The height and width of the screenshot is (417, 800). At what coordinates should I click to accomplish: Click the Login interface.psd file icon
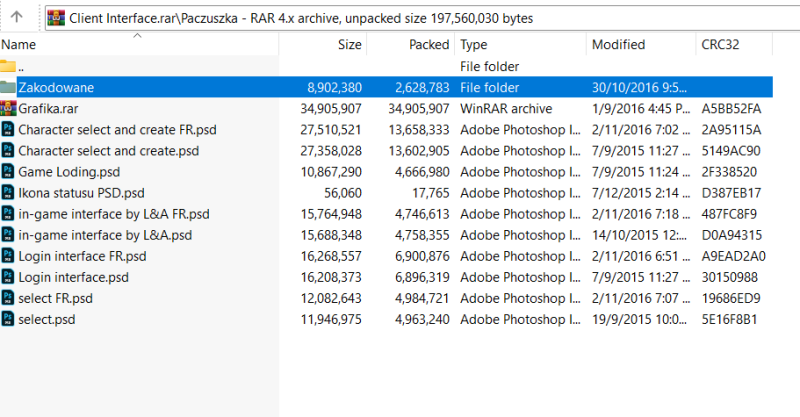pos(8,277)
